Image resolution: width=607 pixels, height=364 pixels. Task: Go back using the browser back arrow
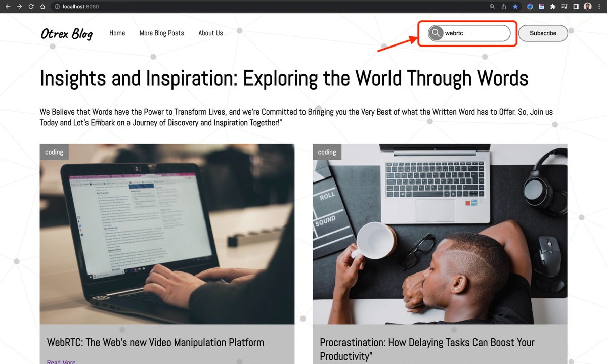tap(8, 7)
